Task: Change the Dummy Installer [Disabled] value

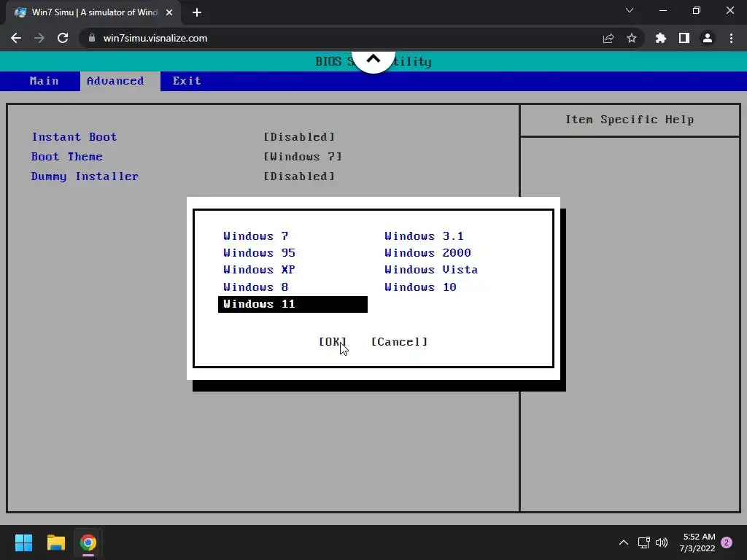Action: 299,176
